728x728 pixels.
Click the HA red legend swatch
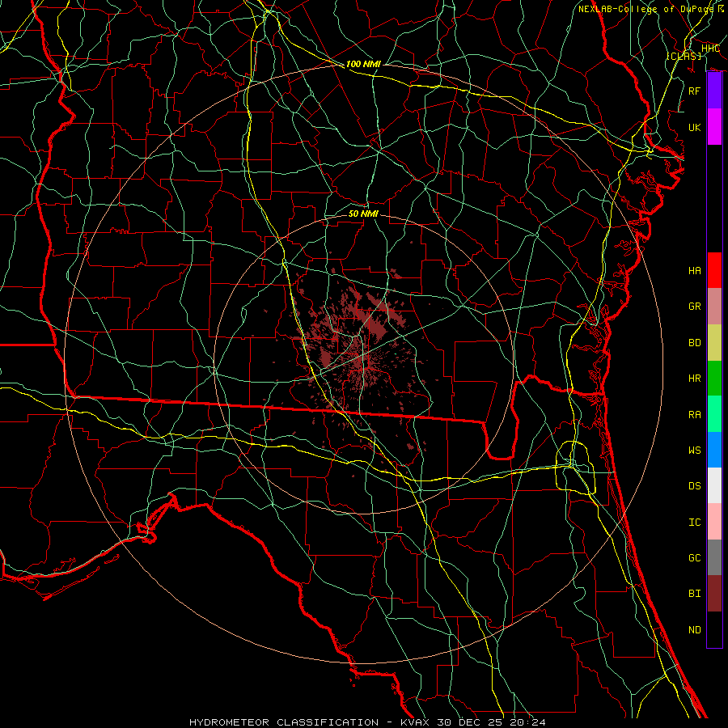click(x=714, y=270)
